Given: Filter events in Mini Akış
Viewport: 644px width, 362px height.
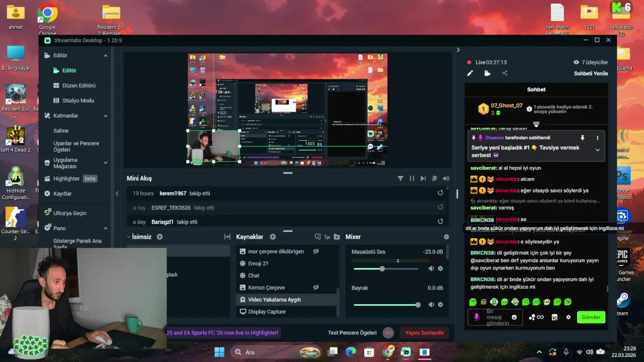Looking at the screenshot, I should [x=400, y=178].
